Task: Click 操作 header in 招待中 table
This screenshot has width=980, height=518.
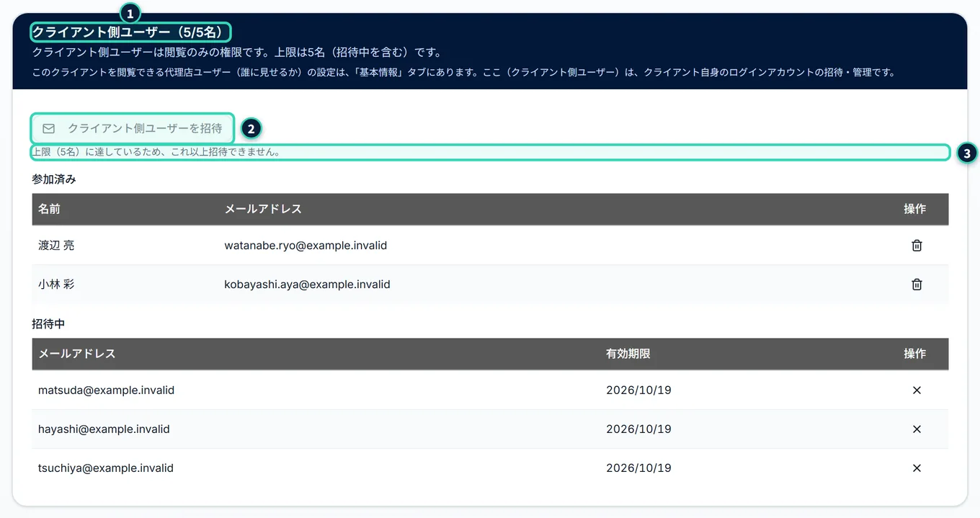Action: (915, 354)
